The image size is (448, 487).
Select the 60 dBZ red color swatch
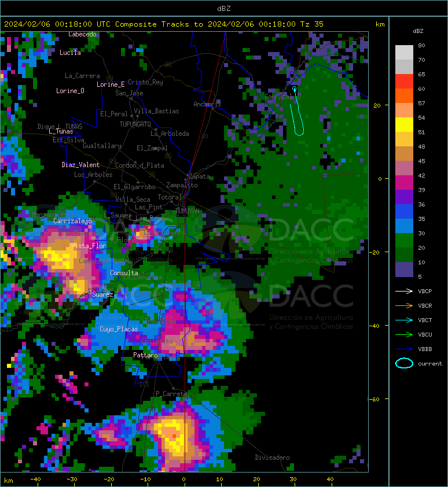(x=404, y=82)
